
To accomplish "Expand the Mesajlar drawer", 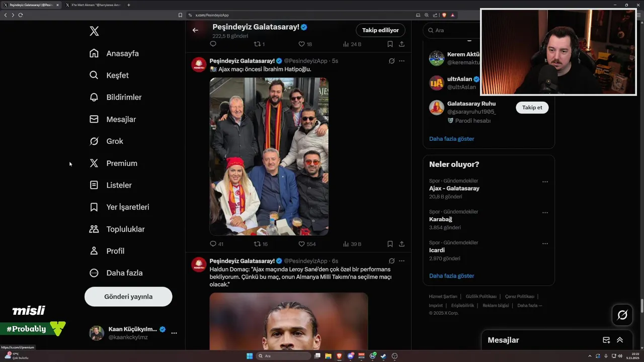I will click(620, 340).
